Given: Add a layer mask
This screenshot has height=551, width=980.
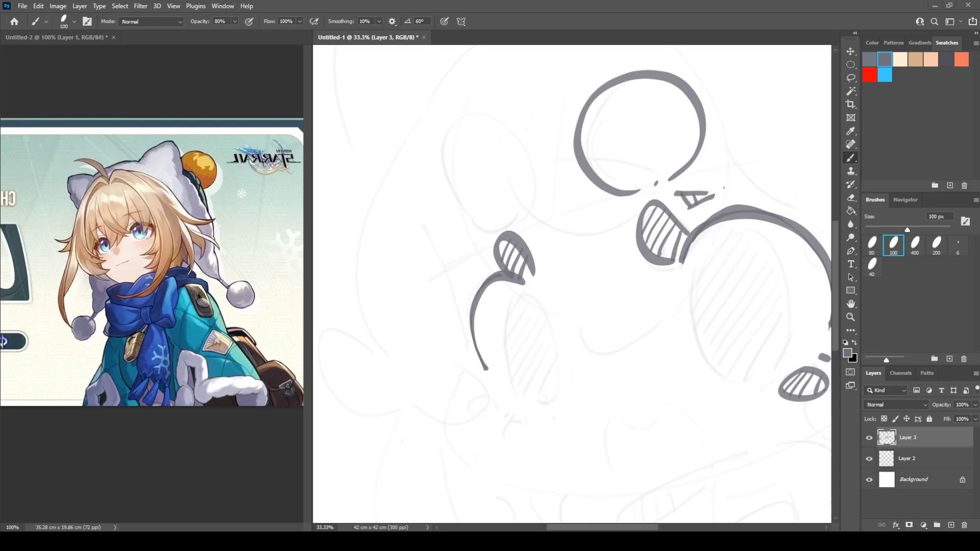Looking at the screenshot, I should point(909,525).
